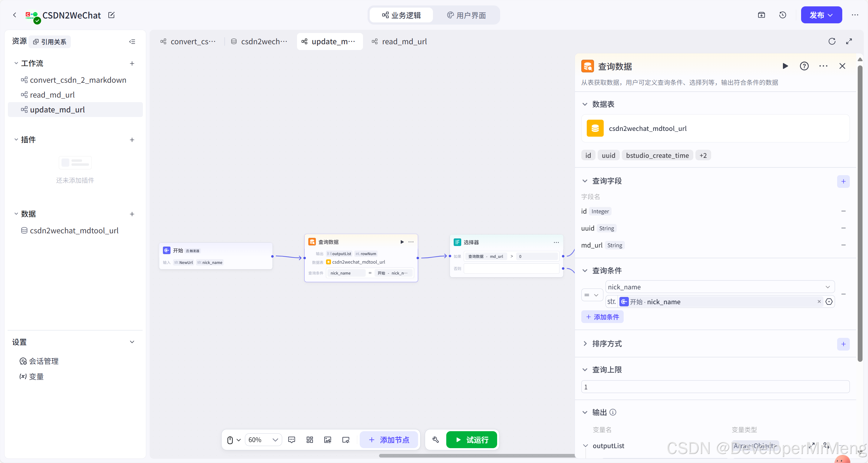
Task: Click the edit project name pencil icon
Action: 111,15
